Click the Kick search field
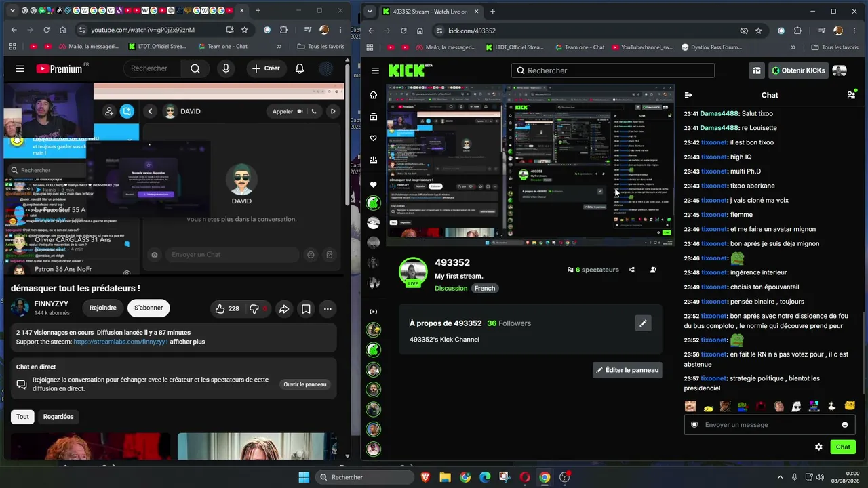 point(613,70)
